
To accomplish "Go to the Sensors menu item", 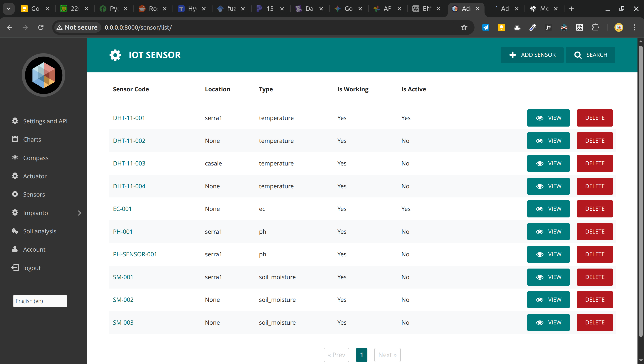I will 34,194.
